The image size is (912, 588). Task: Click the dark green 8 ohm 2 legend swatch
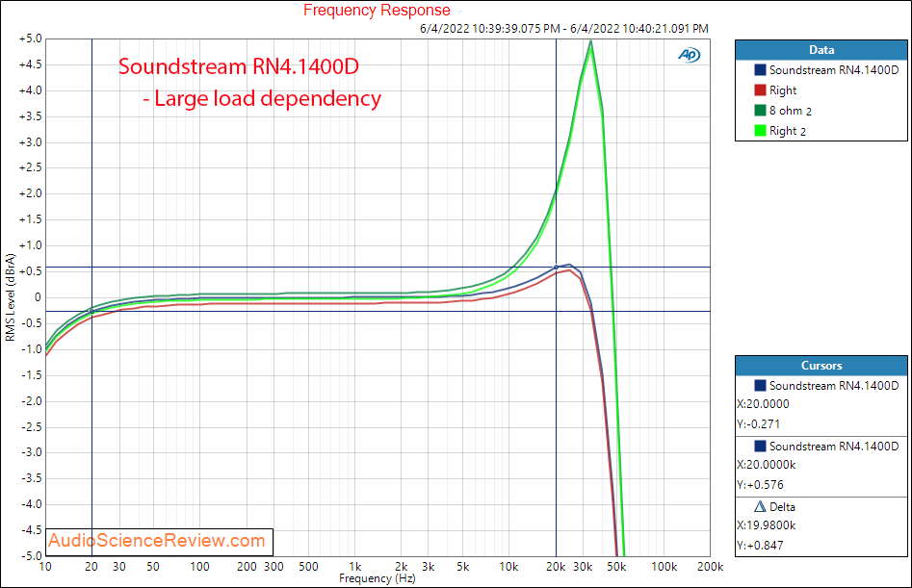click(x=760, y=111)
